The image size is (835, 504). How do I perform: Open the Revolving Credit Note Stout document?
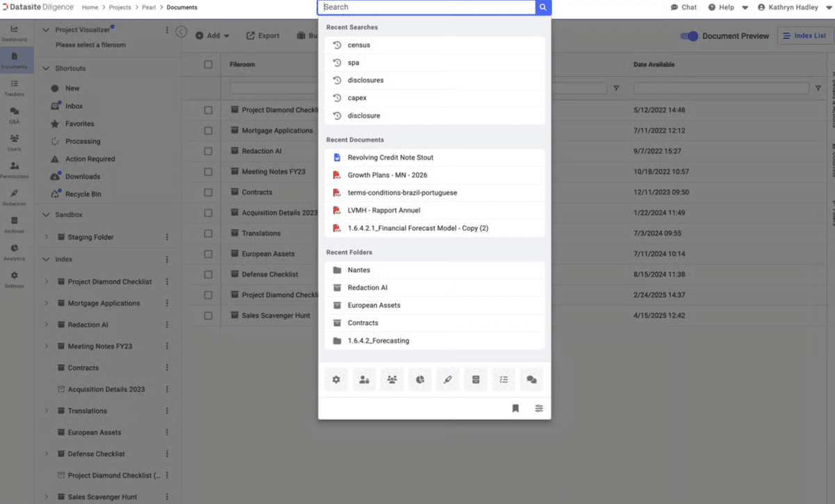pyautogui.click(x=392, y=157)
